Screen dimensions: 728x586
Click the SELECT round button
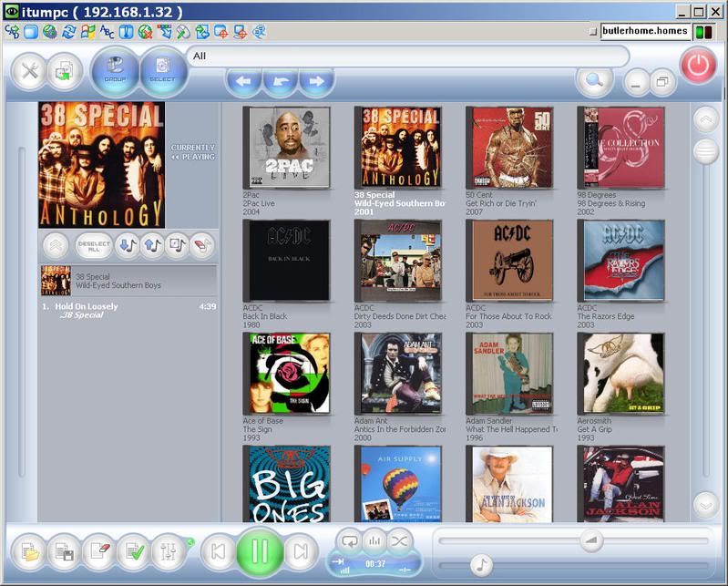tap(162, 71)
